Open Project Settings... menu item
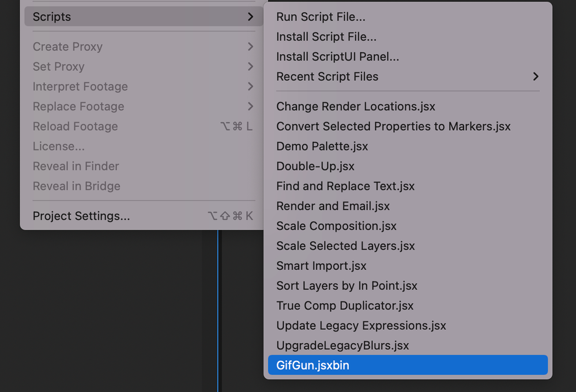This screenshot has width=576, height=392. click(81, 216)
